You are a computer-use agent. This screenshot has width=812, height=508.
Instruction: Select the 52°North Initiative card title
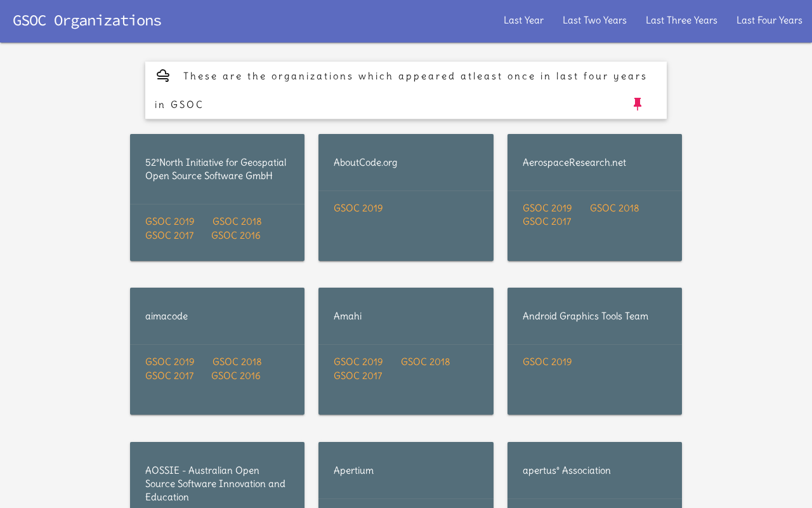[x=216, y=169]
